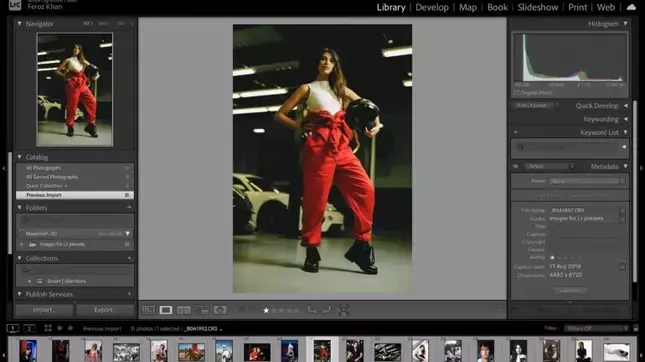Viewport: 645px width, 362px height.
Task: Switch to the Print module
Action: (x=578, y=7)
